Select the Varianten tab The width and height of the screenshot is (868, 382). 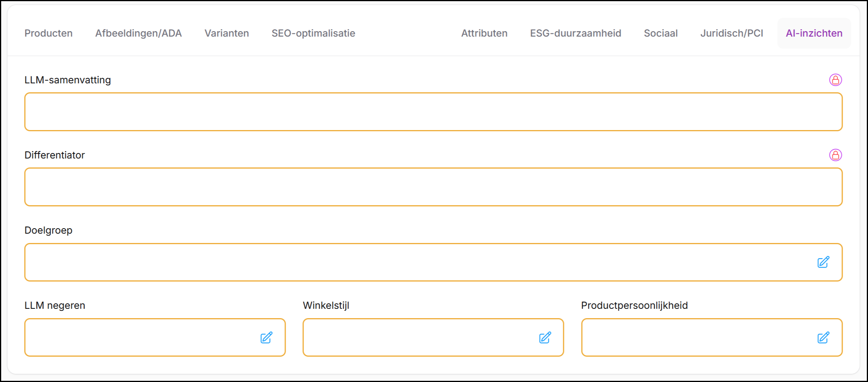click(227, 33)
